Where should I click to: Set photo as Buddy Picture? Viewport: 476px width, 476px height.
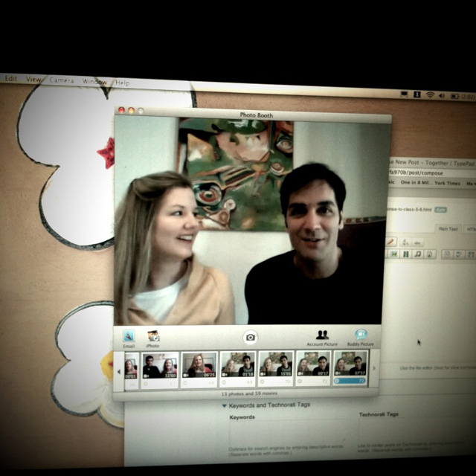click(x=361, y=335)
